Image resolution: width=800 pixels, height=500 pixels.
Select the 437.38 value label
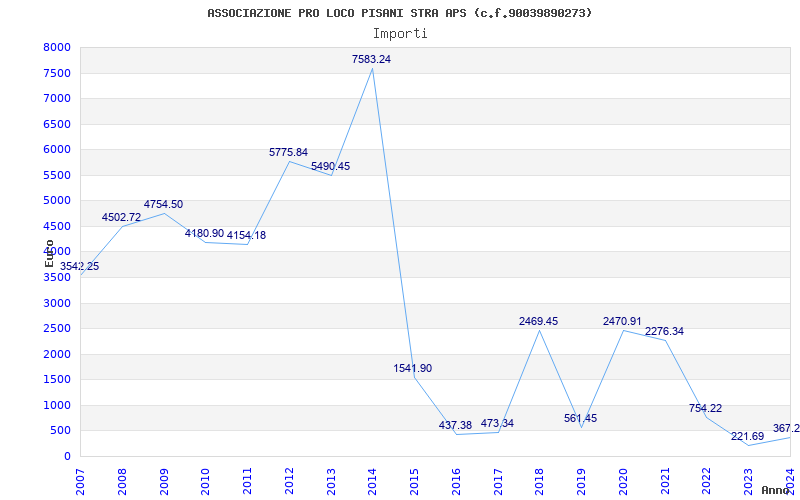(x=456, y=425)
